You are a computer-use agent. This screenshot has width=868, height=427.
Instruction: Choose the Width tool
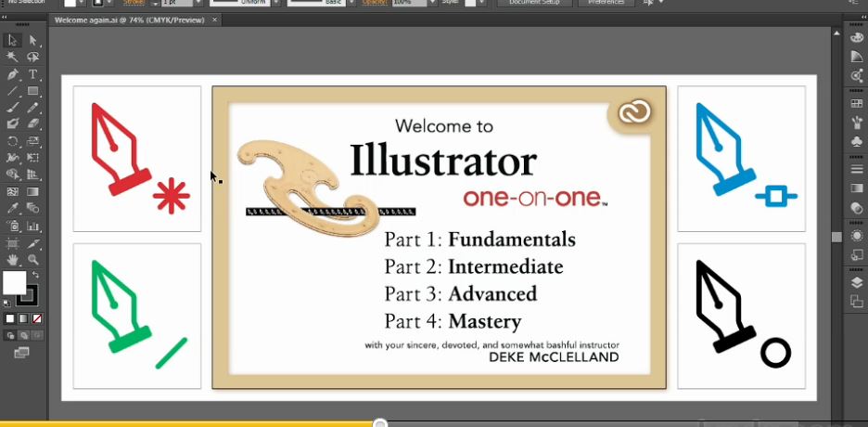click(x=12, y=158)
